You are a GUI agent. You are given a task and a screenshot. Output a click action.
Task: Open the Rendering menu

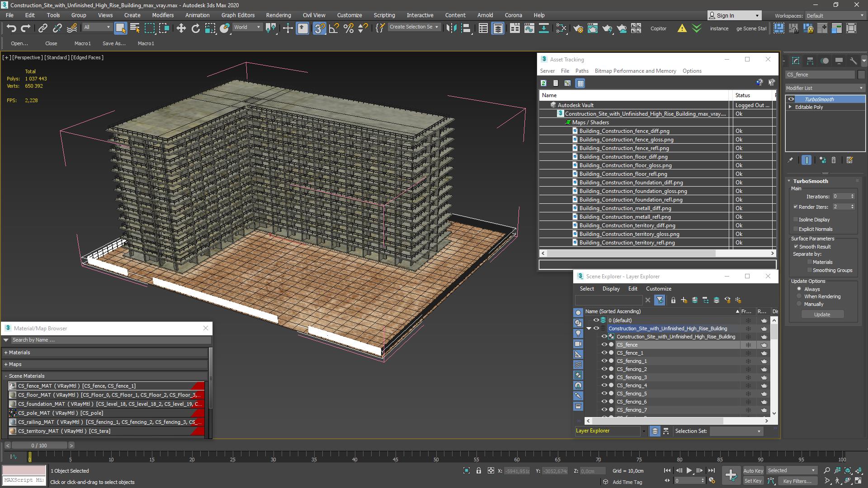pyautogui.click(x=278, y=15)
